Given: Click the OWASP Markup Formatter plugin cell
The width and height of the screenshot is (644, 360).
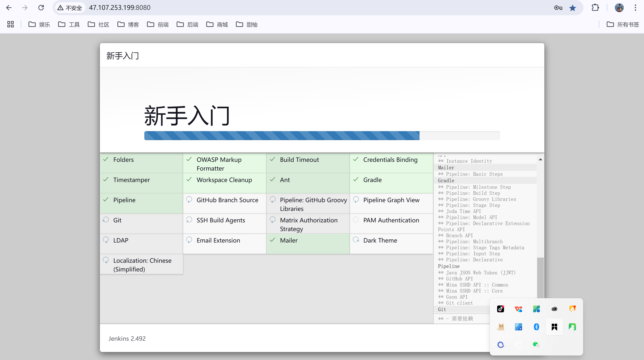Looking at the screenshot, I should pyautogui.click(x=224, y=163).
